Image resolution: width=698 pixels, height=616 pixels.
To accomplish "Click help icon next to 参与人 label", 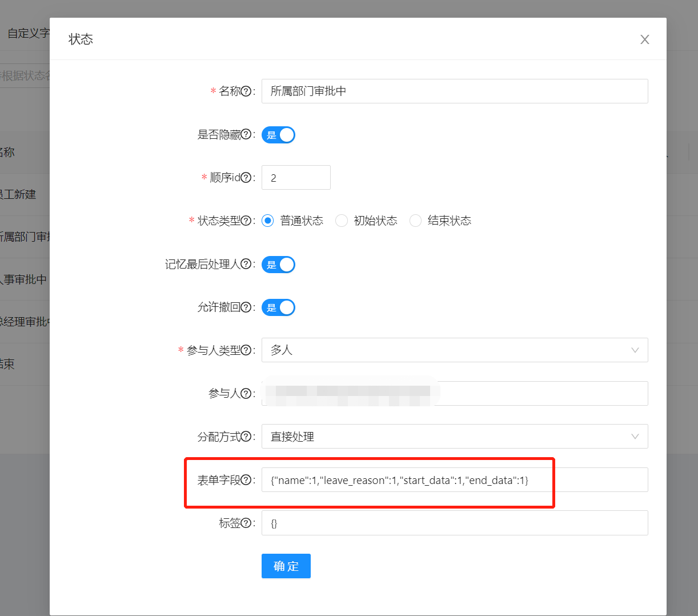I will pyautogui.click(x=246, y=394).
